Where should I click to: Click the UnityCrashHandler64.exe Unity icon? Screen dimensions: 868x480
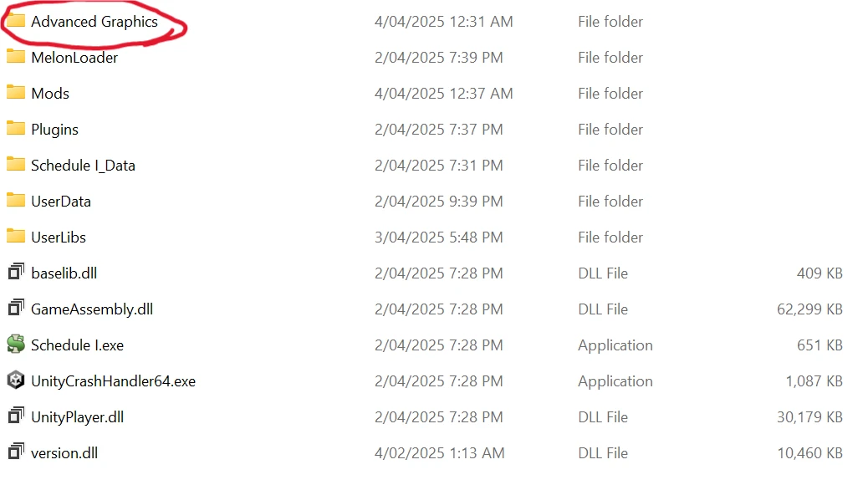(16, 380)
